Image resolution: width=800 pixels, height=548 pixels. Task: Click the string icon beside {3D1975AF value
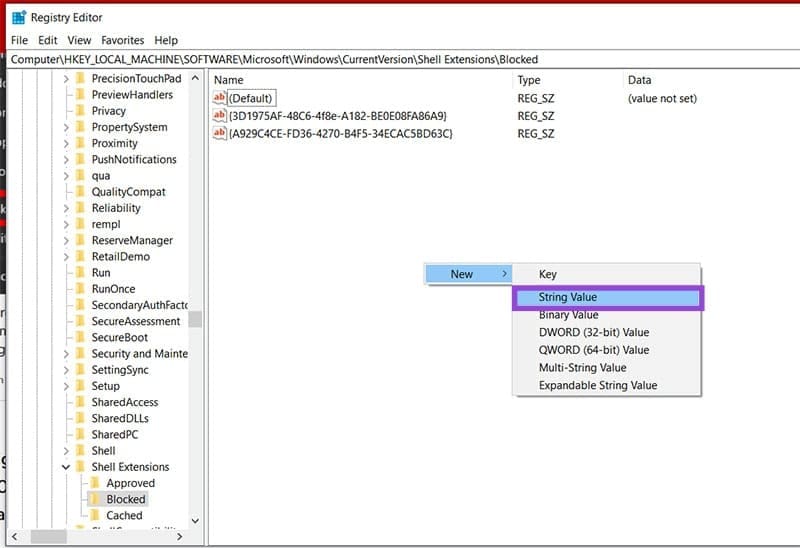(x=219, y=115)
